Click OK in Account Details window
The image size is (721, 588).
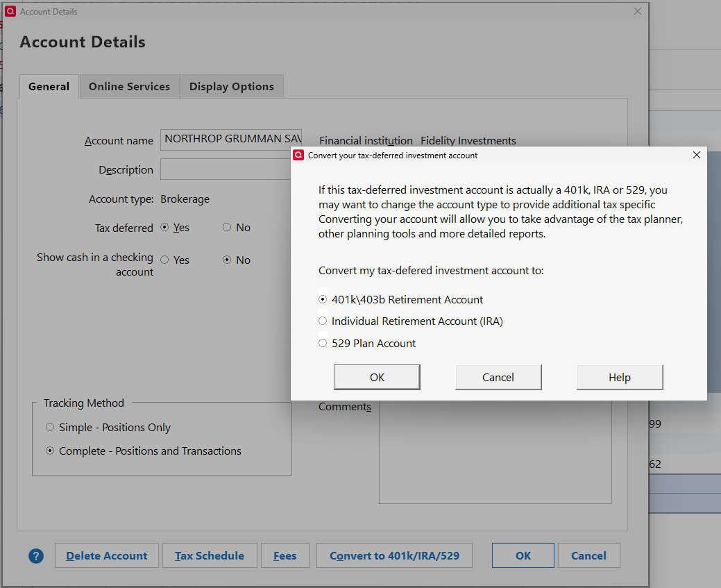point(523,556)
